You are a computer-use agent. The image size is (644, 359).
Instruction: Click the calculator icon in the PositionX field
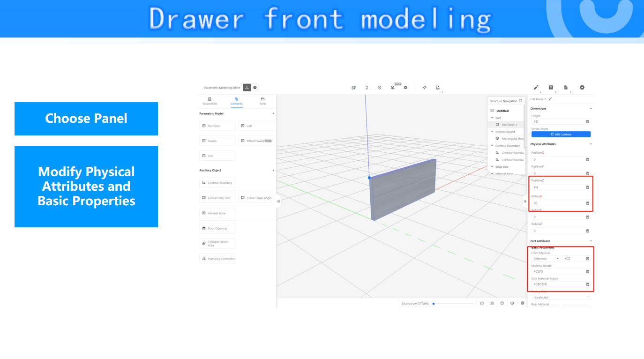(x=587, y=160)
